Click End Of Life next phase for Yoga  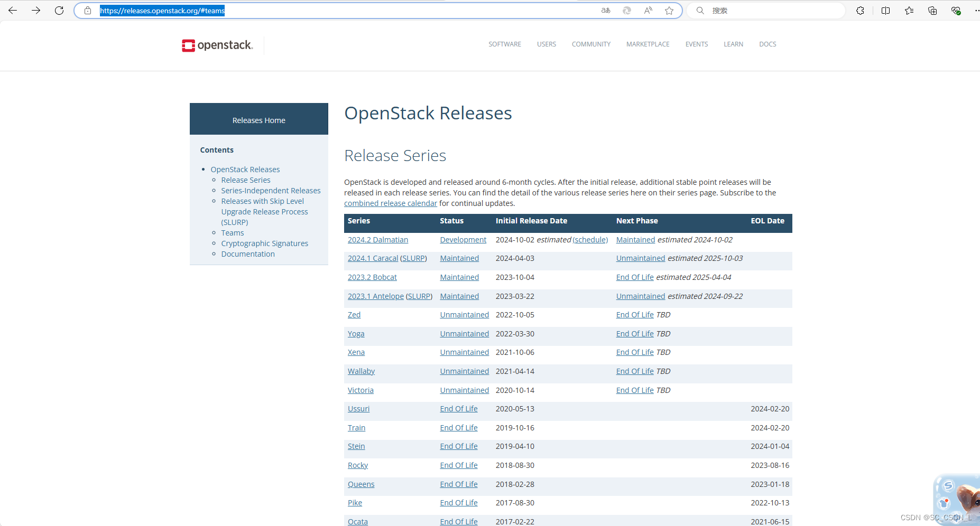tap(635, 334)
